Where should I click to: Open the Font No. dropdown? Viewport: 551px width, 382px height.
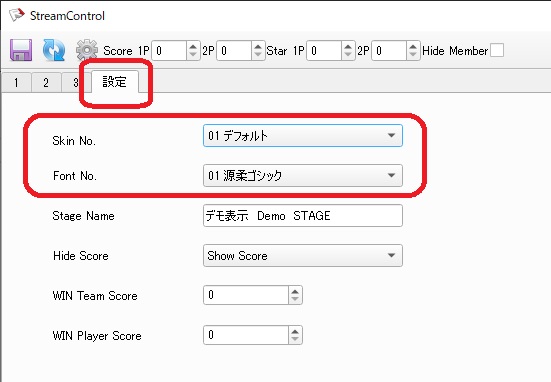click(303, 175)
